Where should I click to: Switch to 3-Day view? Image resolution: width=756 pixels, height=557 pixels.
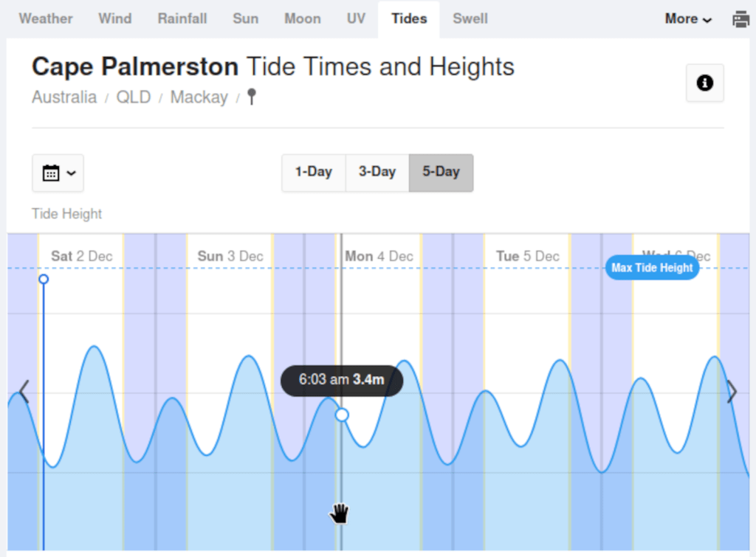pyautogui.click(x=377, y=173)
